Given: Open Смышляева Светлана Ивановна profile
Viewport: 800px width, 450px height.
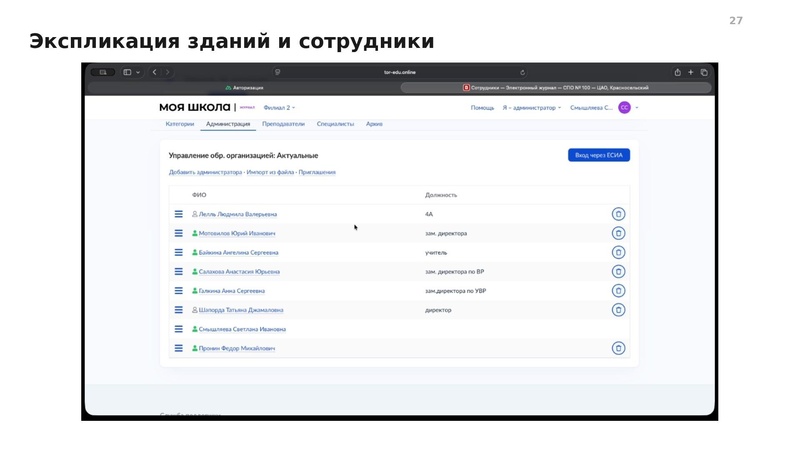Looking at the screenshot, I should tap(242, 329).
